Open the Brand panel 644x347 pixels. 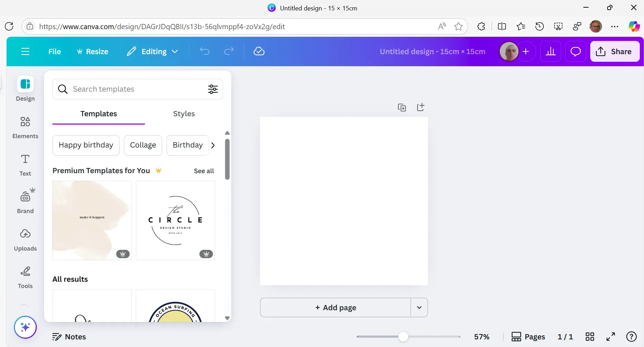click(x=25, y=202)
